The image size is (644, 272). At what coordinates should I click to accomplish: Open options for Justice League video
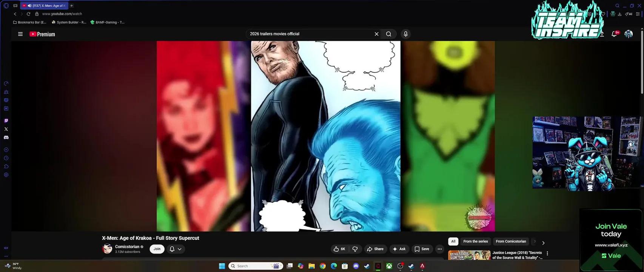coord(547,253)
